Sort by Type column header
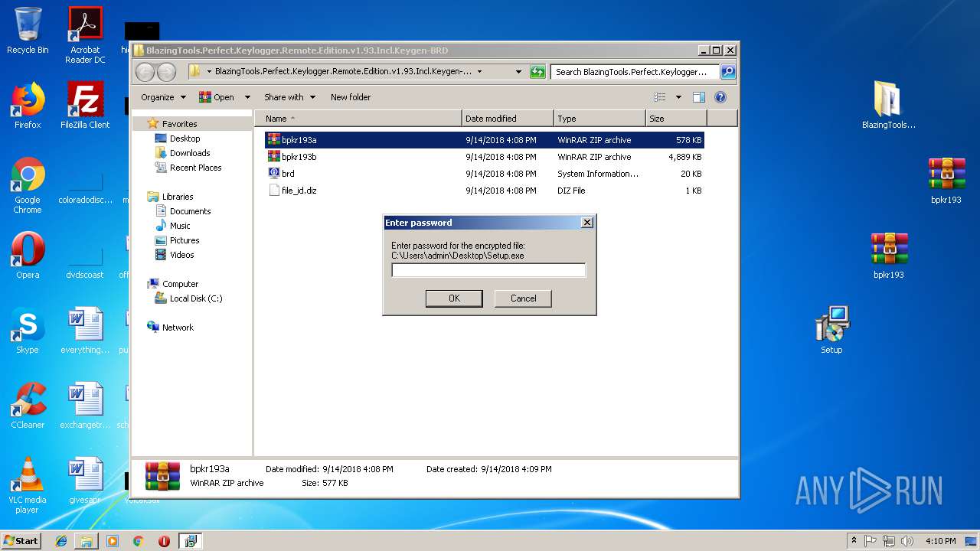Viewport: 980px width, 551px height. pyautogui.click(x=599, y=119)
